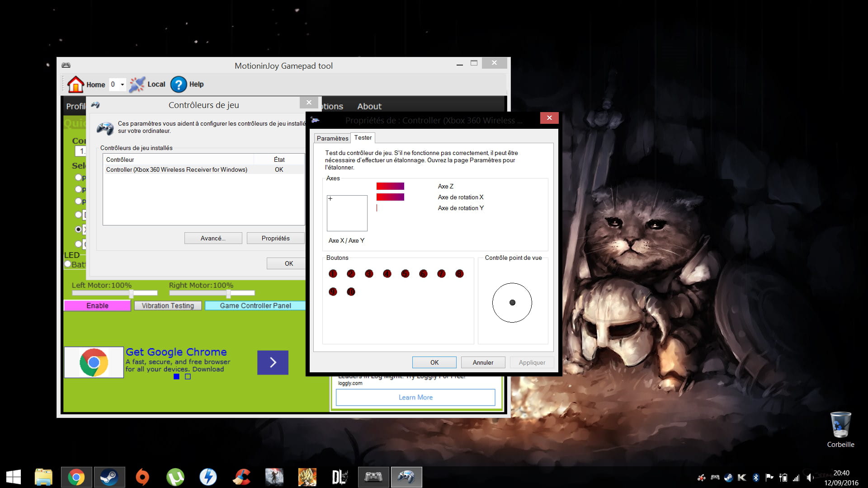The width and height of the screenshot is (868, 488).
Task: Click the Avancé... button
Action: (213, 238)
